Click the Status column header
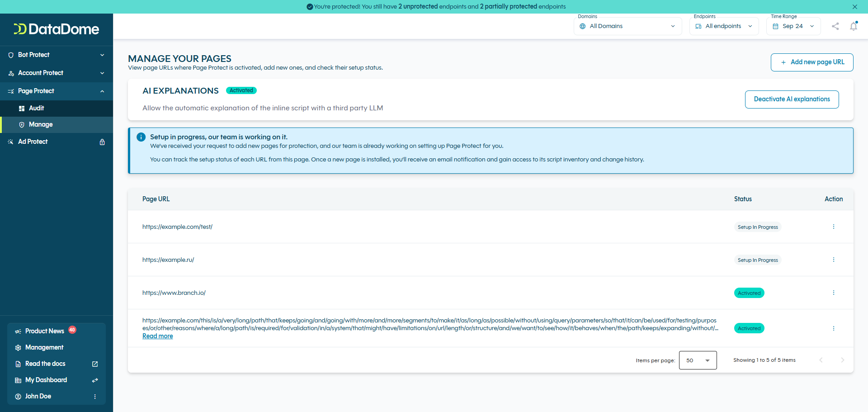 click(x=743, y=199)
